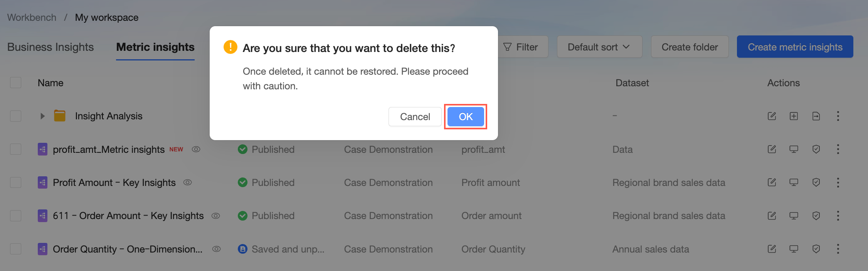Click the add icon in Insight Analysis row
868x271 pixels.
click(x=794, y=116)
